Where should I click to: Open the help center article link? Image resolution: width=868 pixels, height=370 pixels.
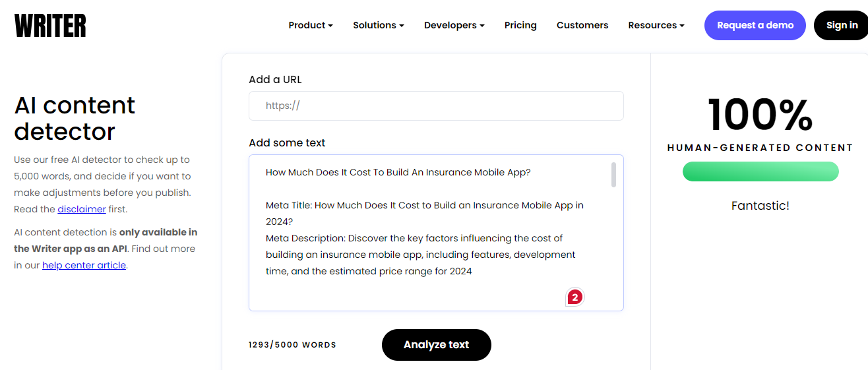[x=84, y=265]
